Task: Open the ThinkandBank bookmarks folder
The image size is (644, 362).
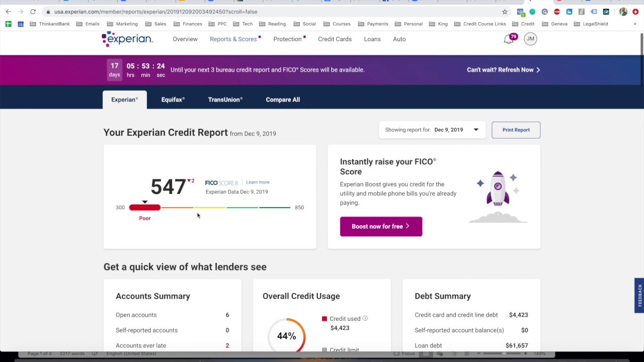Action: (49, 24)
